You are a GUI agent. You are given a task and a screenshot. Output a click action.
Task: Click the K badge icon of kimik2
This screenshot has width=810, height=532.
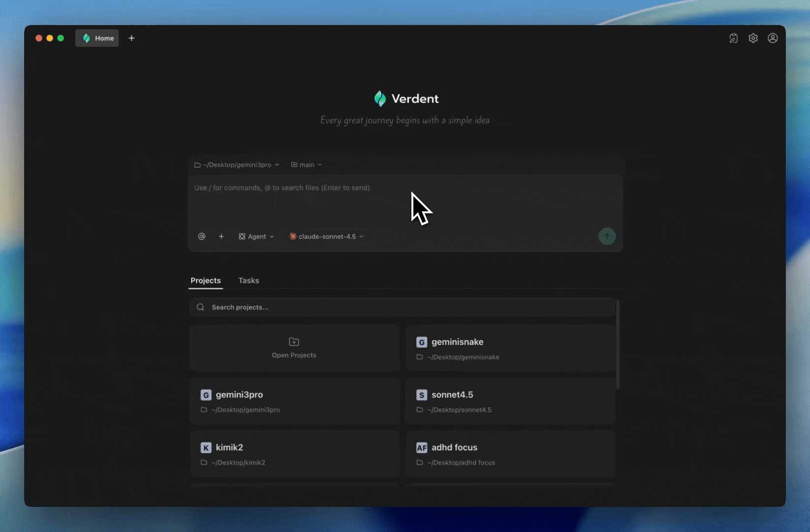(x=206, y=448)
